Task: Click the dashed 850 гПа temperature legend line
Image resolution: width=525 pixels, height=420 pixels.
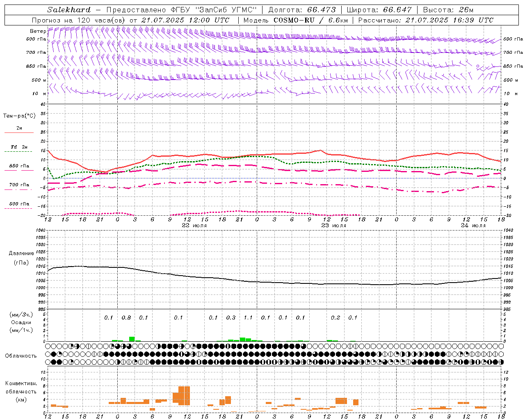Action: [19, 170]
